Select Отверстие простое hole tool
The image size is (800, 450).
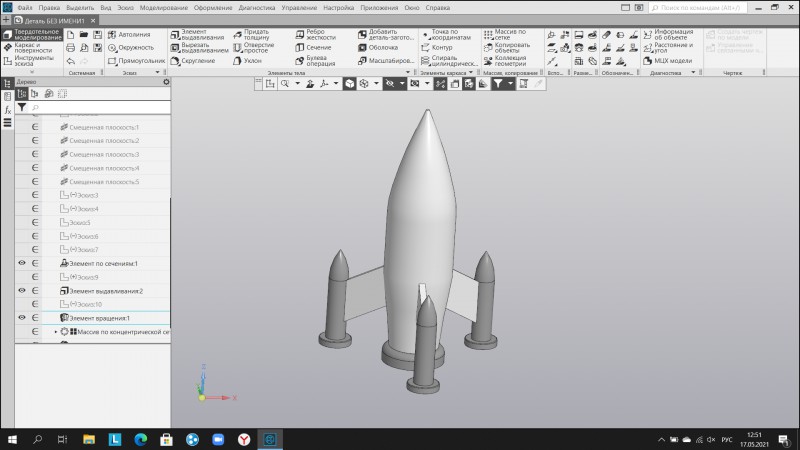(x=254, y=47)
